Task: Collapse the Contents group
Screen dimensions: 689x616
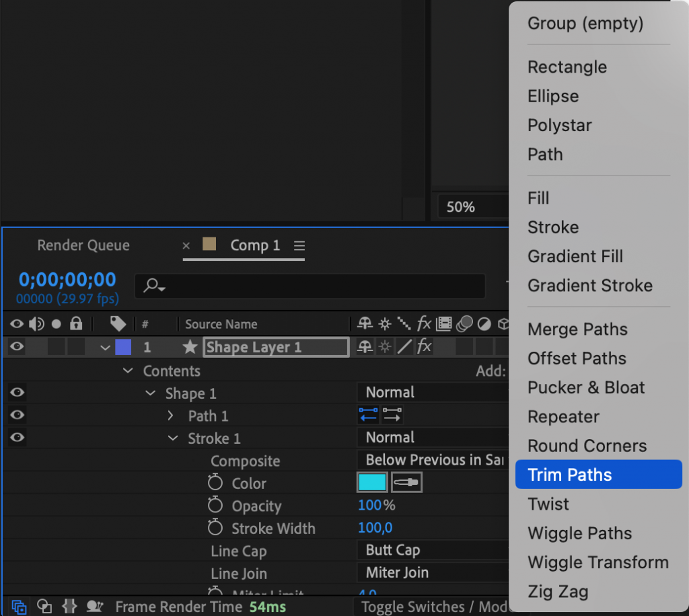Action: [128, 371]
